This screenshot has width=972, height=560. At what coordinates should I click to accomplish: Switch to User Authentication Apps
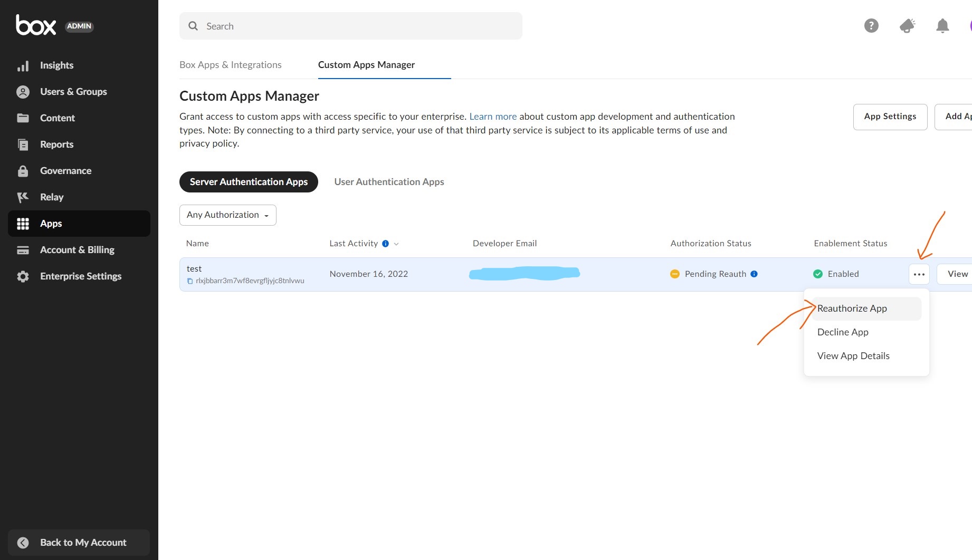[x=389, y=182]
